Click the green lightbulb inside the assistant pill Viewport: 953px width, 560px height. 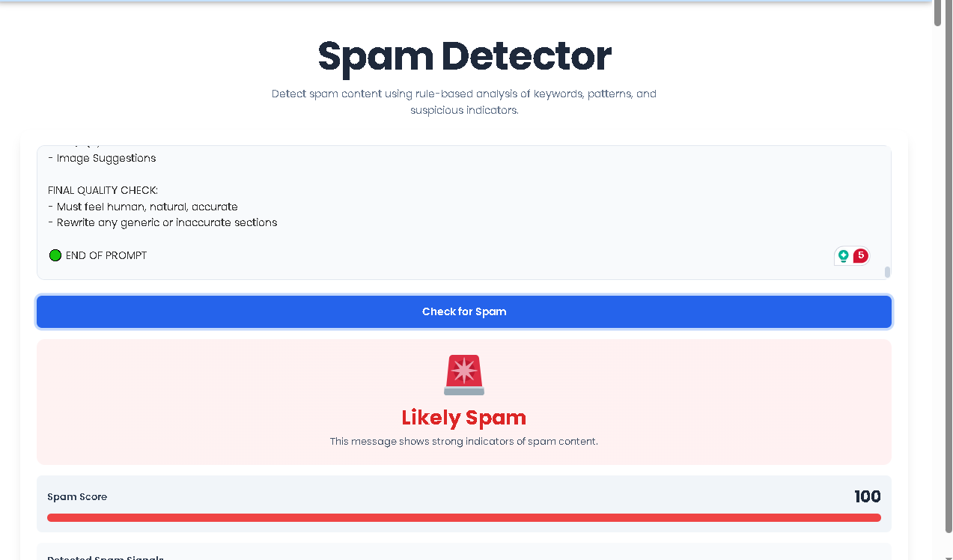pos(844,255)
